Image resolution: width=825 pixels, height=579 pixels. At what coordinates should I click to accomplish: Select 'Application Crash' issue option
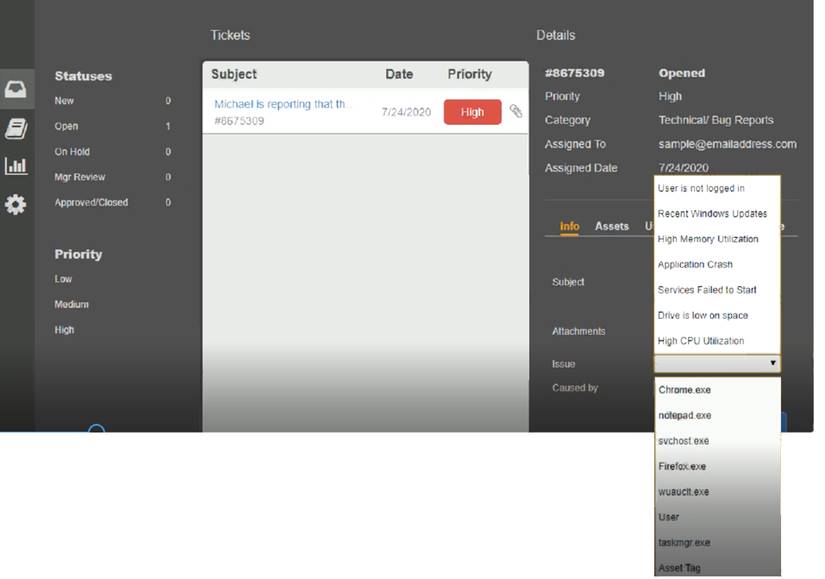pyautogui.click(x=695, y=265)
